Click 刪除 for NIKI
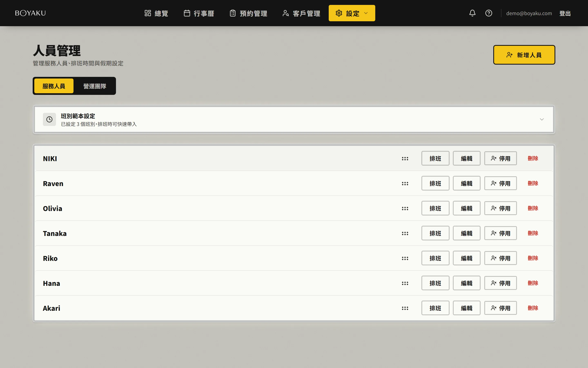Viewport: 588px width, 368px height. pos(533,158)
